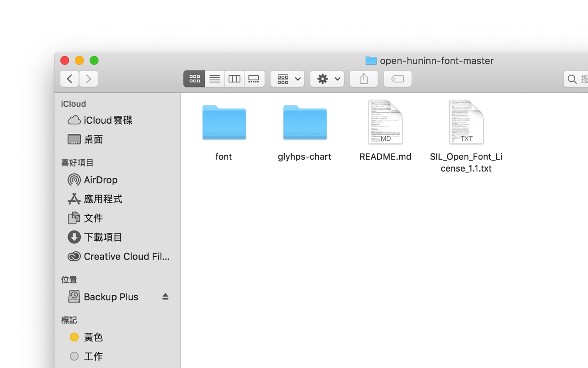Click the Share toolbar button
This screenshot has width=588, height=368.
(363, 79)
